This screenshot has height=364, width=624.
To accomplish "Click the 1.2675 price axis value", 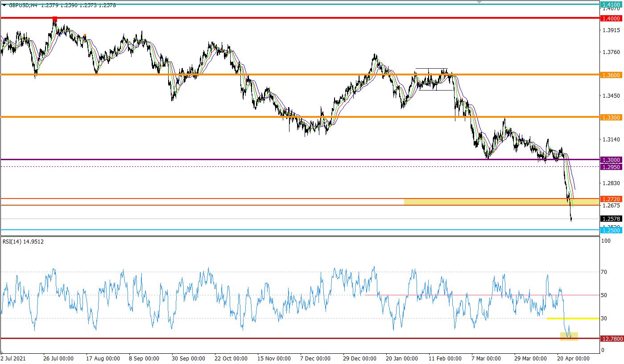I will click(611, 206).
